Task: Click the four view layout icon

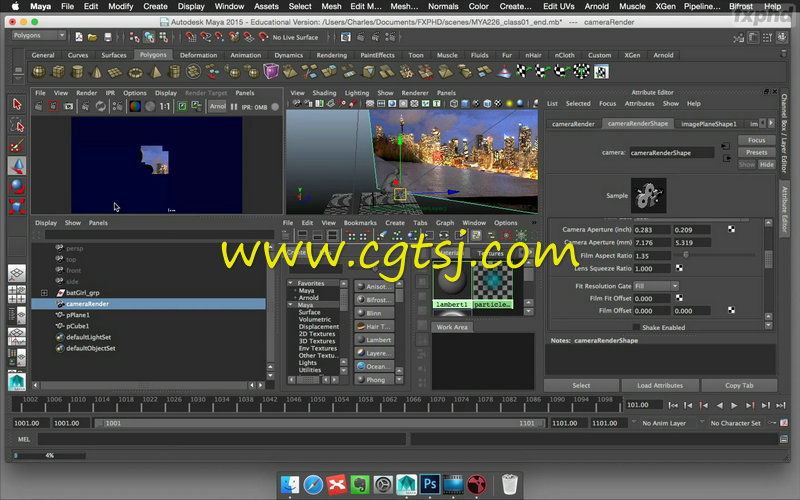Action: pos(17,294)
